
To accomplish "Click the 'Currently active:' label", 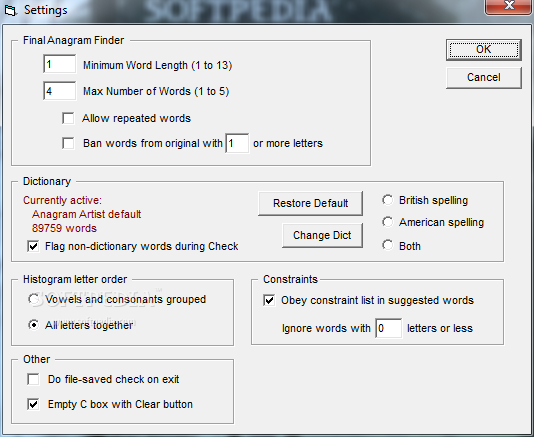I will pyautogui.click(x=62, y=200).
